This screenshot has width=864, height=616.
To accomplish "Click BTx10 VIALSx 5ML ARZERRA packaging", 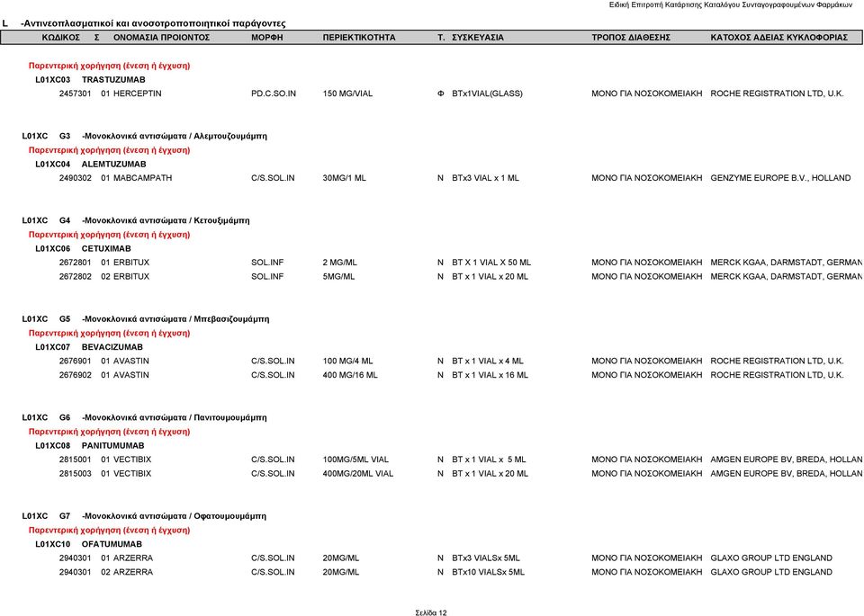I will [x=488, y=572].
